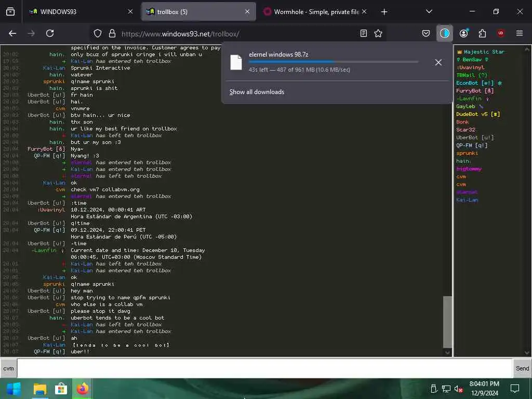Viewport: 532px width, 399px height.
Task: Close the trollbox tab
Action: click(x=247, y=12)
